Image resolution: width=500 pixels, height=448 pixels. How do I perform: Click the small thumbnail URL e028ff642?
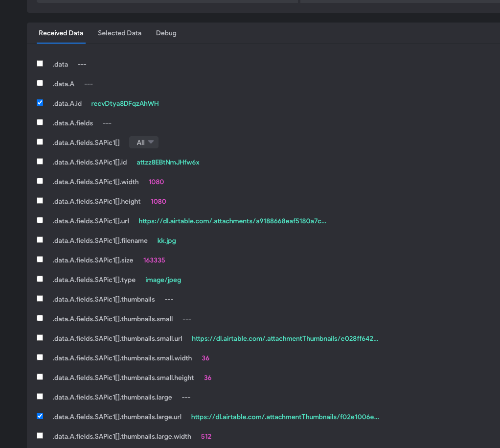click(x=285, y=338)
